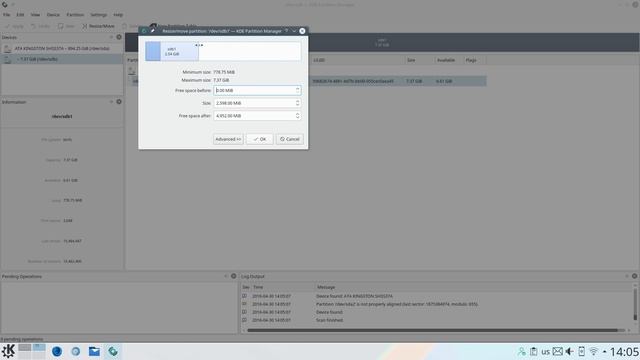
Task: Click the pin icon in dialog title bar
Action: coord(153,31)
